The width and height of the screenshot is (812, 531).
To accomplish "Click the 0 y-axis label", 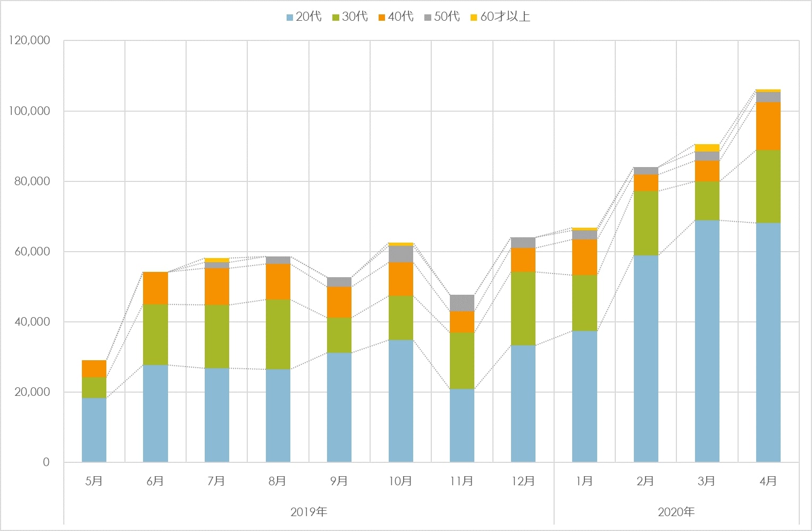I will 46,462.
